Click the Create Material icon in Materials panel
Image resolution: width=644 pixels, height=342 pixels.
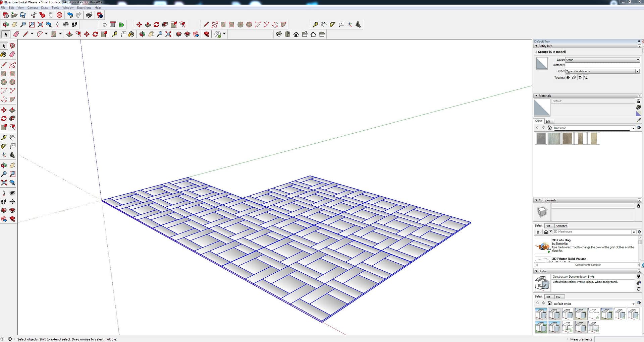click(x=638, y=107)
